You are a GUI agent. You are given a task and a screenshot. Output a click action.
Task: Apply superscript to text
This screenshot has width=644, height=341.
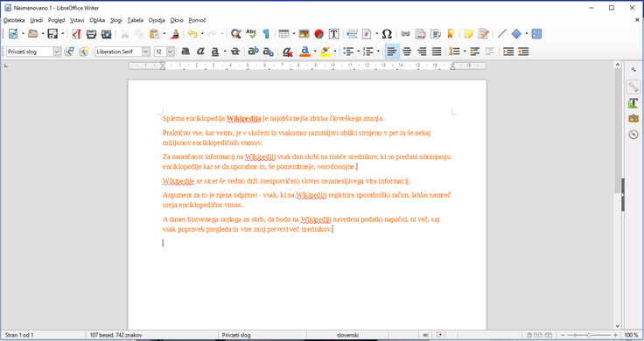pos(254,52)
